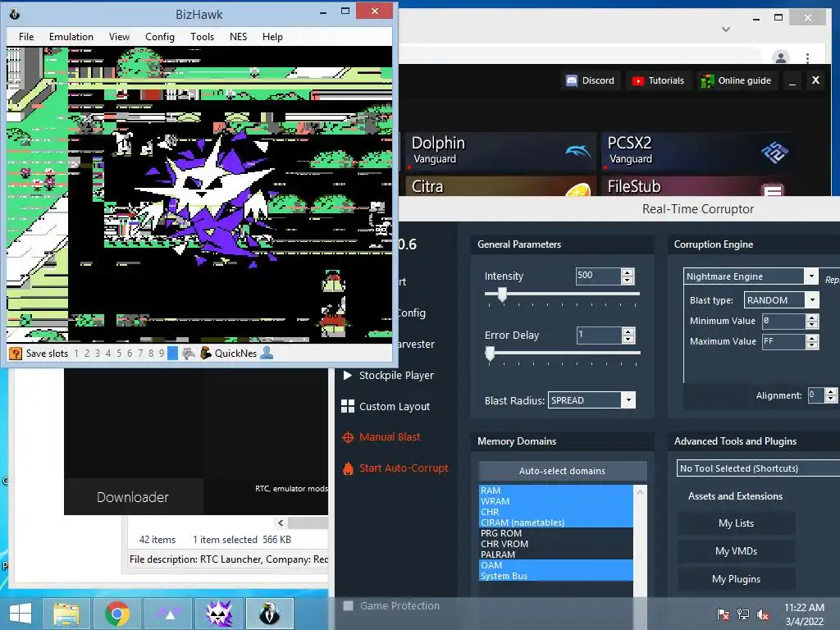This screenshot has width=840, height=630.
Task: Open My Plugins button
Action: [x=736, y=579]
